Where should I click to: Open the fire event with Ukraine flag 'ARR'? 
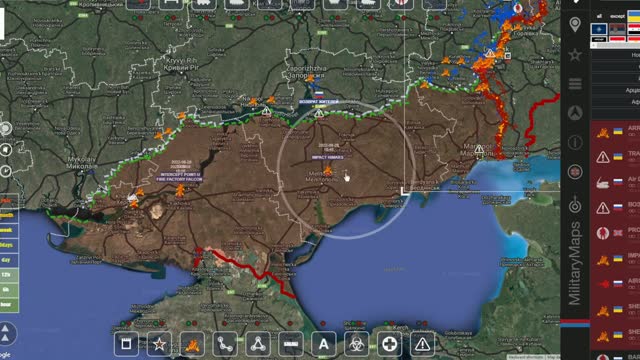coord(615,132)
